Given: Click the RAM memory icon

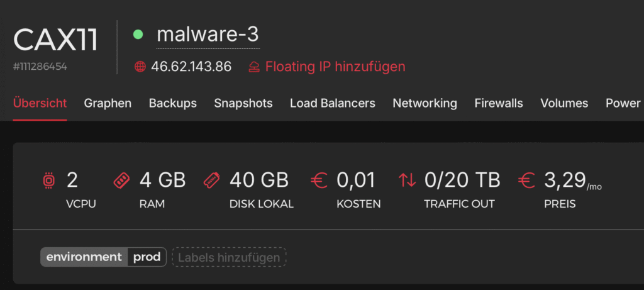Looking at the screenshot, I should pyautogui.click(x=121, y=181).
